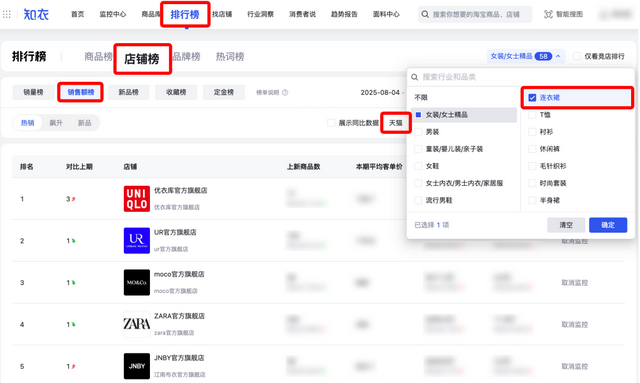The width and height of the screenshot is (640, 383).
Task: Switch to the 新品 filter
Action: [84, 123]
